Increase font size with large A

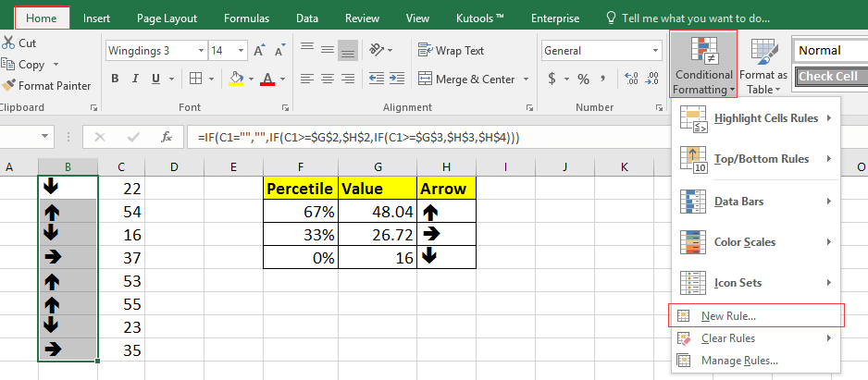click(258, 51)
